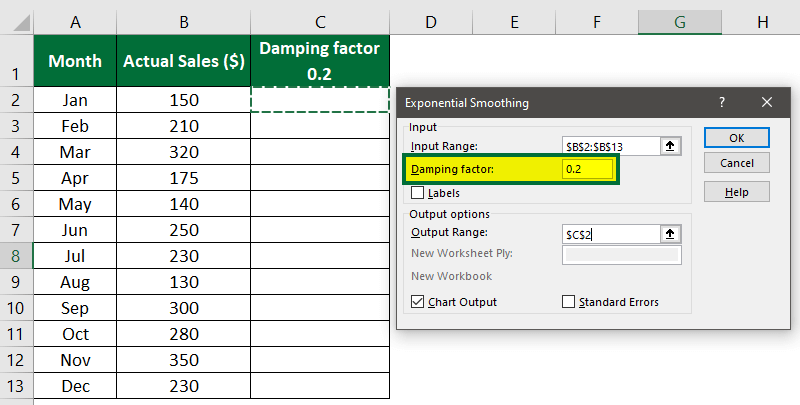Select the Aug cell
This screenshot has height=405, width=800.
point(75,282)
